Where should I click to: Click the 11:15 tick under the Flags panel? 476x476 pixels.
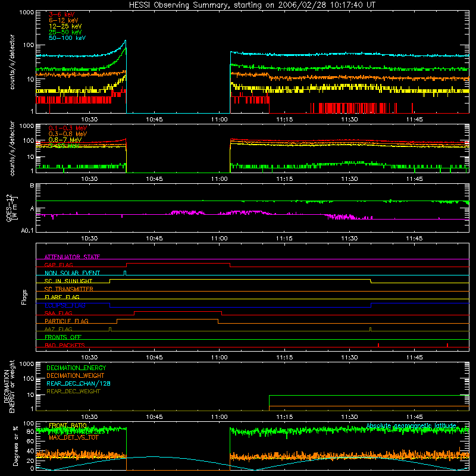(x=284, y=358)
